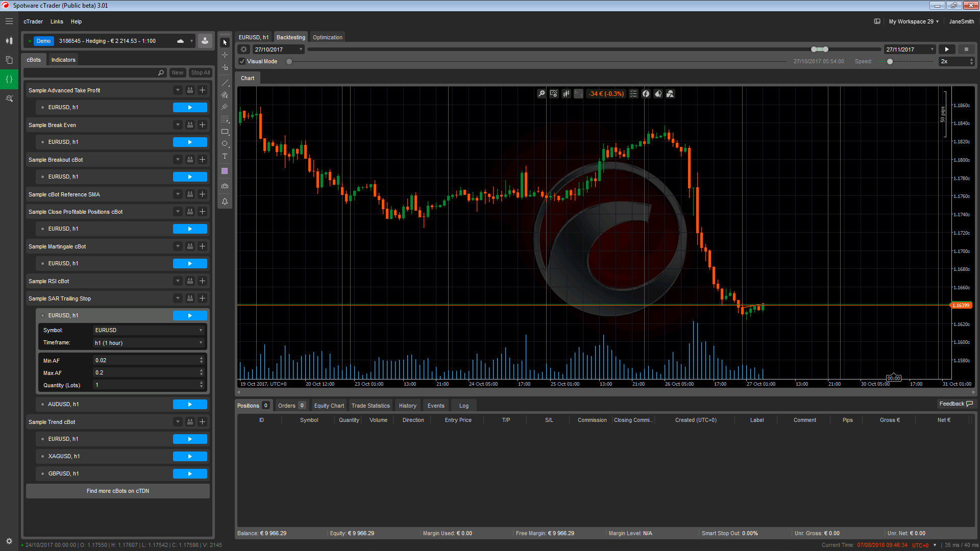Open chart color theme icon
Viewport: 980px width, 551px height.
coord(658,93)
